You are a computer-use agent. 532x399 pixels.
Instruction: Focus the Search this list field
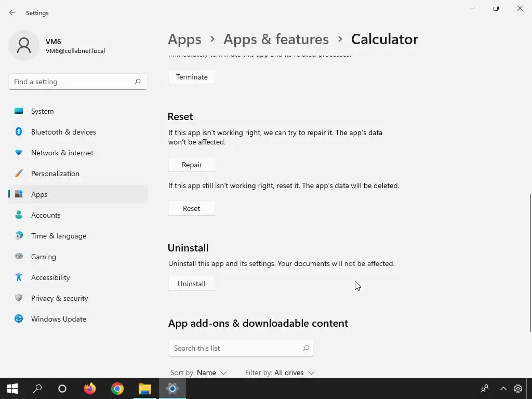(x=241, y=348)
